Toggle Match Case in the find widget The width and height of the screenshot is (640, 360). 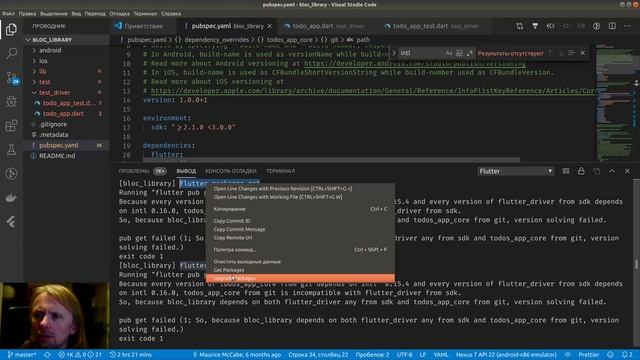(x=449, y=53)
